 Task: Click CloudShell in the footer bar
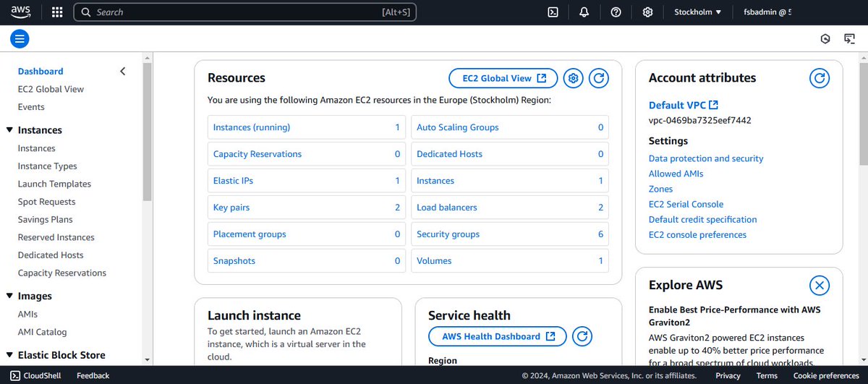pyautogui.click(x=35, y=375)
